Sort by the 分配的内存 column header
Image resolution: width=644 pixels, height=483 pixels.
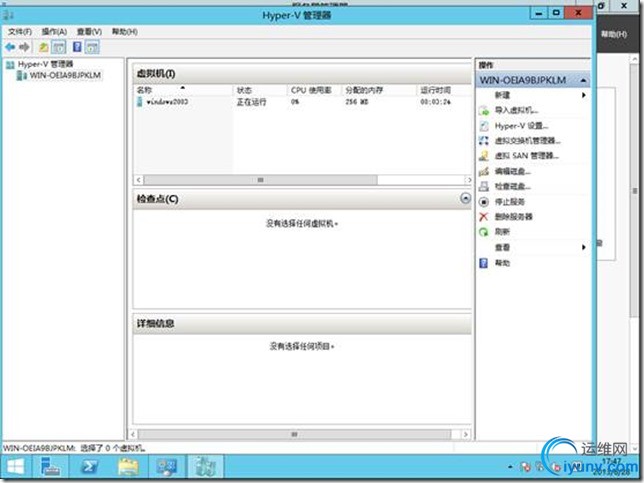(379, 90)
